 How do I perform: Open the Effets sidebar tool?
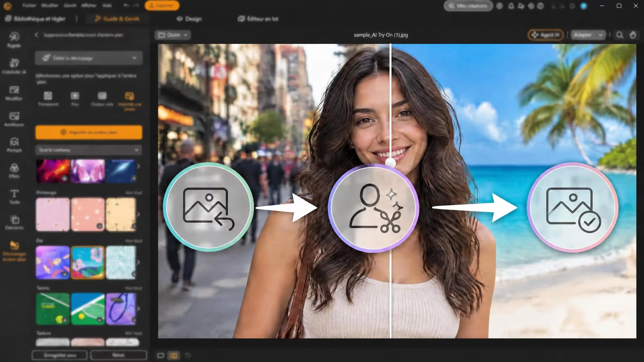click(x=14, y=171)
